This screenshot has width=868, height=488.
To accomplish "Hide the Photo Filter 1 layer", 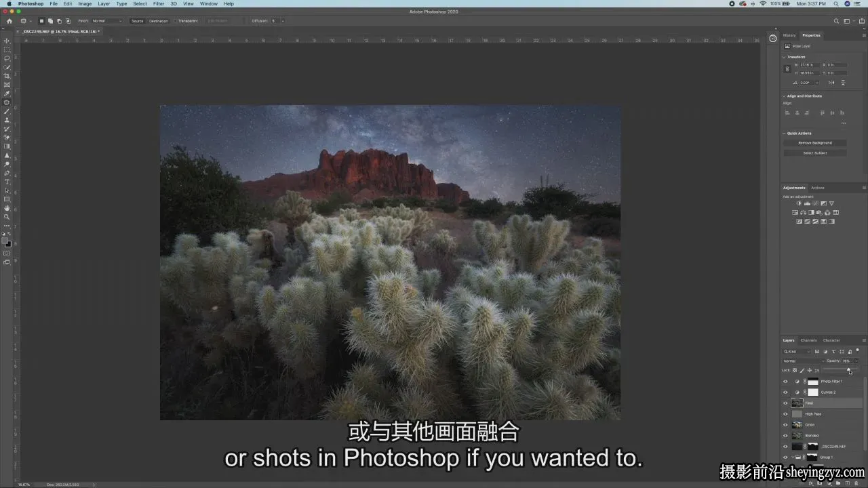I will (x=786, y=382).
